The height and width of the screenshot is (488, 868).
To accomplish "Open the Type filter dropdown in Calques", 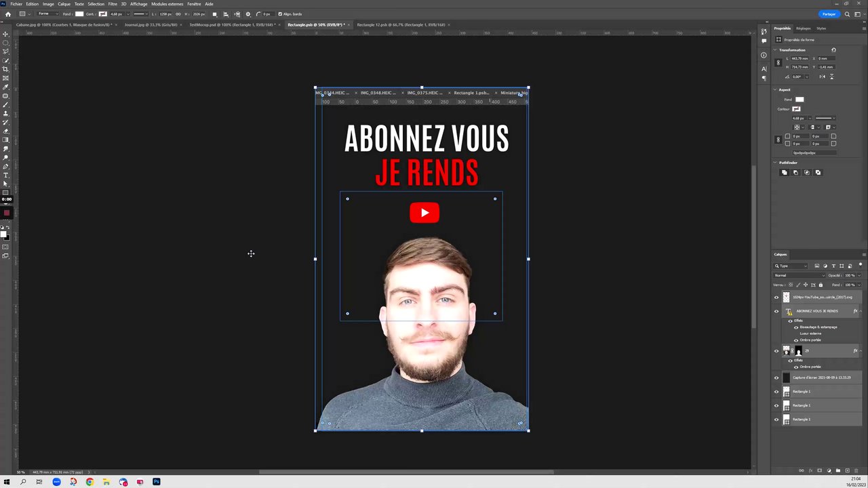I will 791,266.
